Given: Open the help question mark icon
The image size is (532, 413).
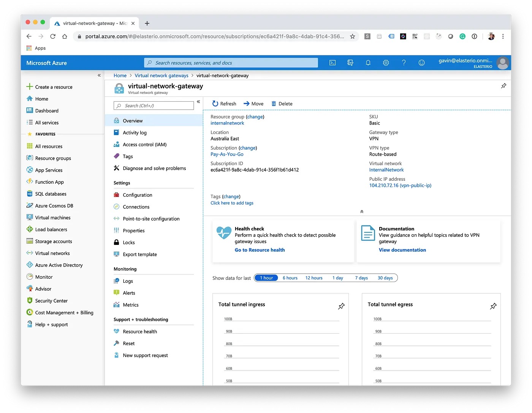Looking at the screenshot, I should [404, 63].
